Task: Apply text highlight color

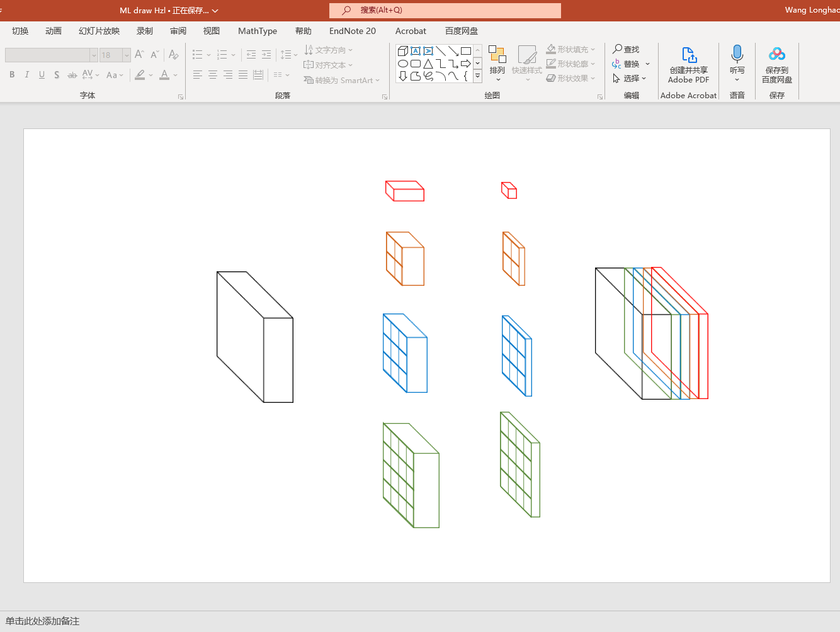Action: tap(140, 75)
